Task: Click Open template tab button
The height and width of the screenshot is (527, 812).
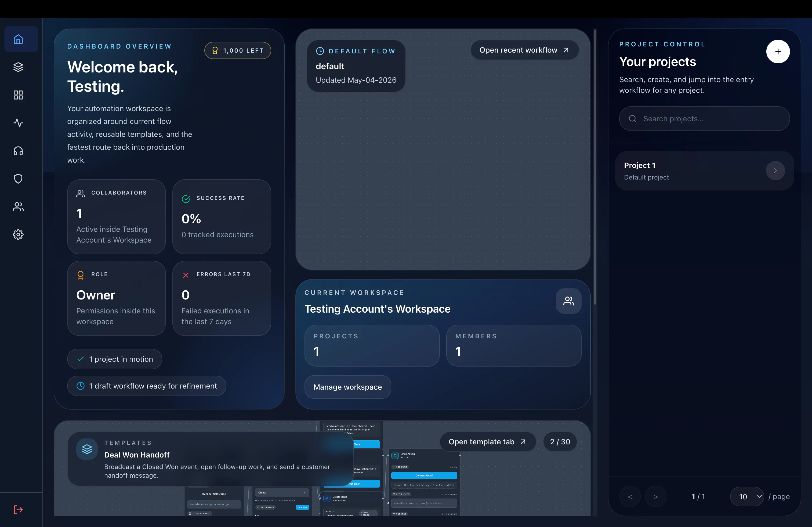Action: pos(488,442)
